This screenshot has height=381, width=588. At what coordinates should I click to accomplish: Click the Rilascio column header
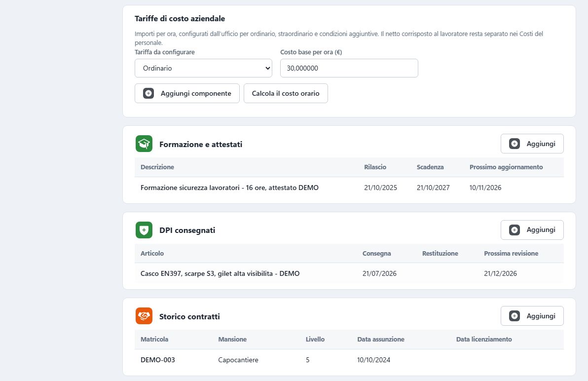pos(375,167)
